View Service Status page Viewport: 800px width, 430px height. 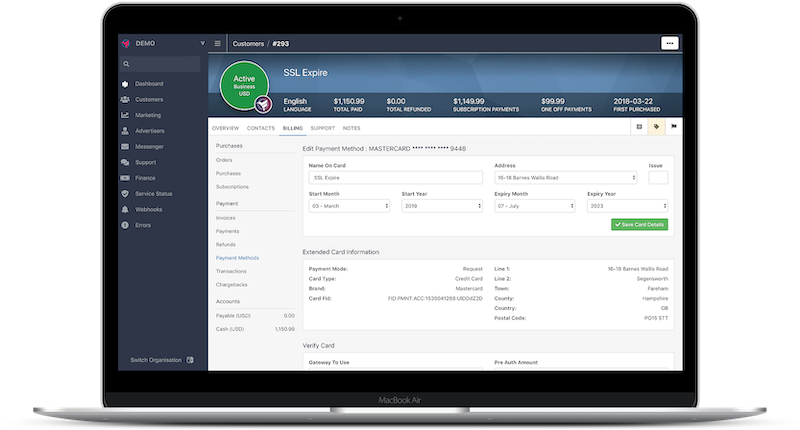[x=153, y=194]
